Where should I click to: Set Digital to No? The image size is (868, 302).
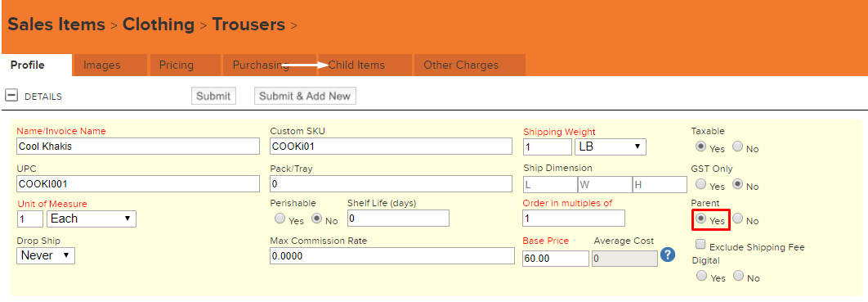(738, 276)
